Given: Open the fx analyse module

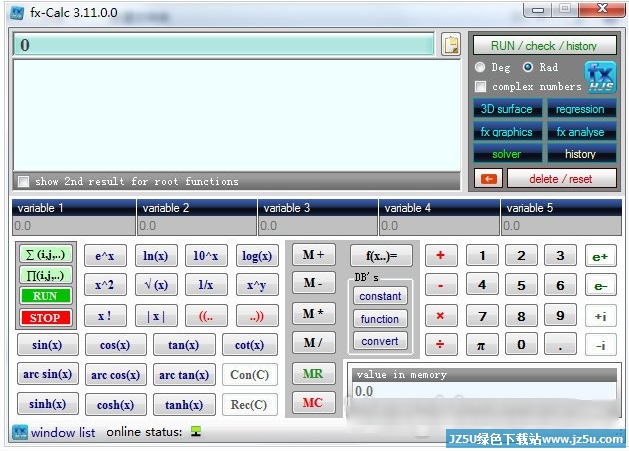Looking at the screenshot, I should (580, 132).
